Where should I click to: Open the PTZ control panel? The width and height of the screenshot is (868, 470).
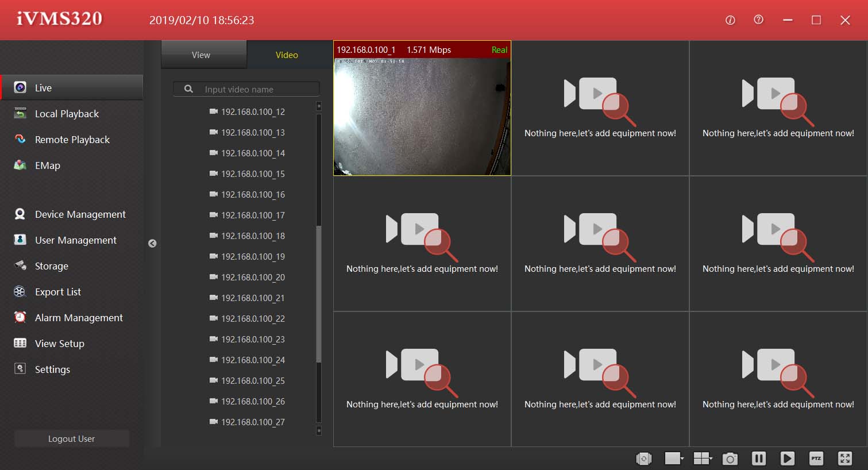coord(816,459)
